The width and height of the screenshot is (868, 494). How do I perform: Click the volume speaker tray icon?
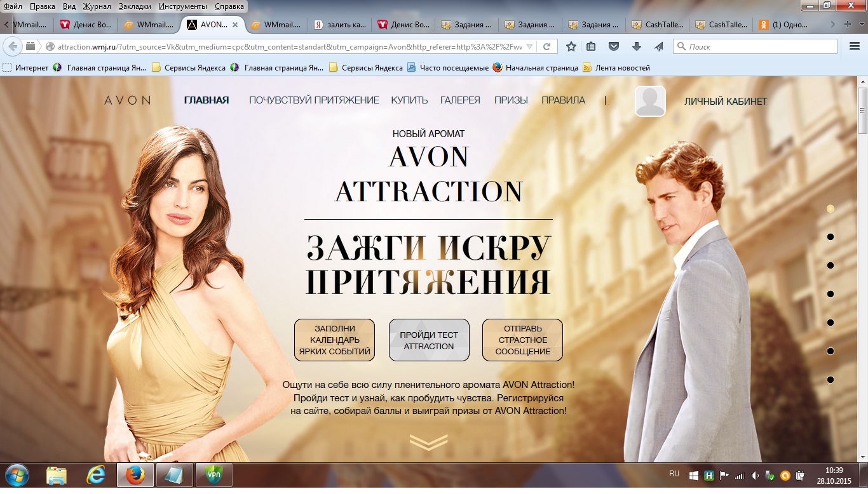pos(754,475)
